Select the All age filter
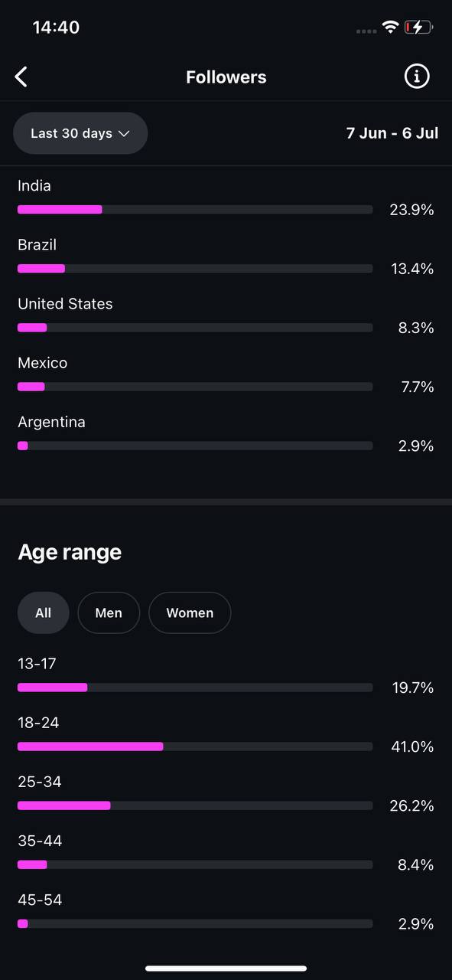 (x=44, y=612)
